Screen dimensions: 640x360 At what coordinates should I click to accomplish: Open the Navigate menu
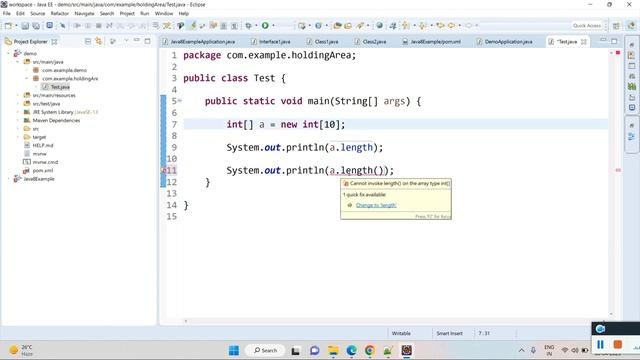coord(84,13)
